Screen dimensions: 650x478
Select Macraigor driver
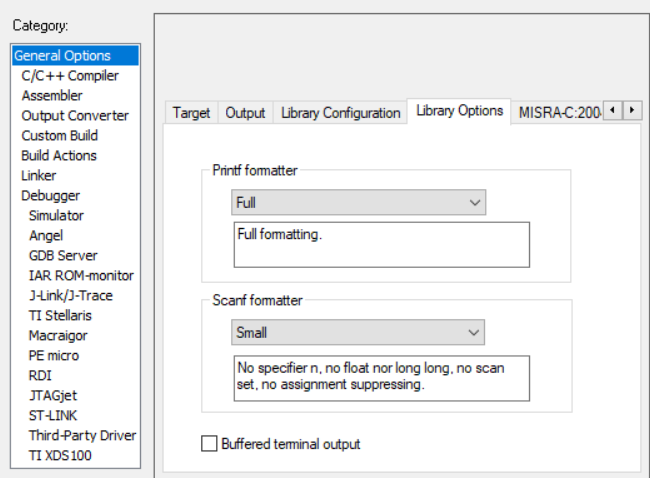[x=58, y=335]
